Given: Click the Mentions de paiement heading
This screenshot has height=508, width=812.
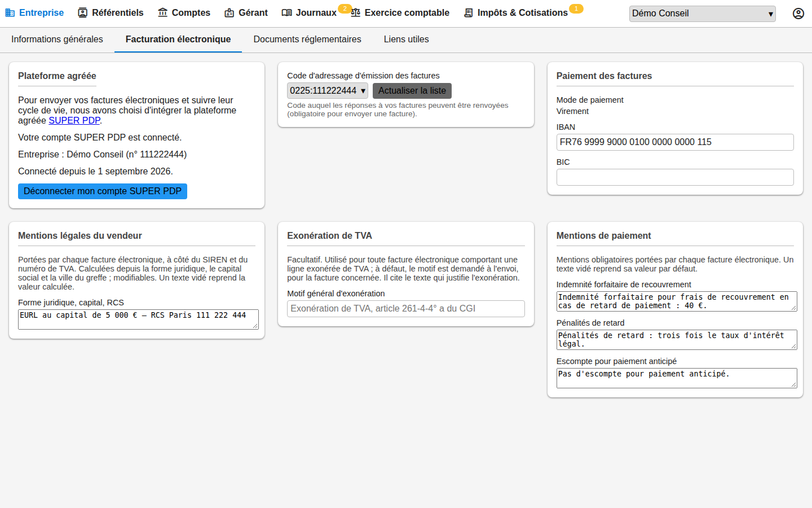Looking at the screenshot, I should click(x=603, y=235).
